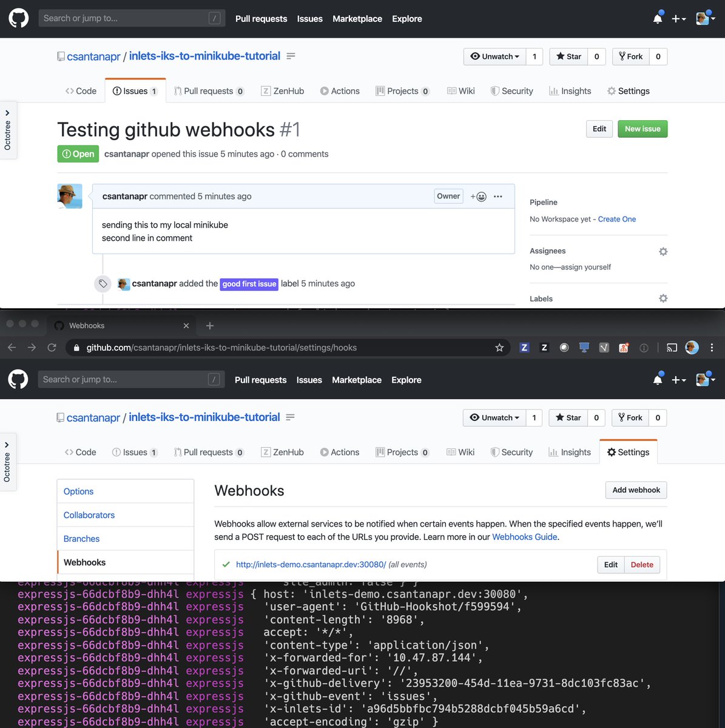Screen dimensions: 725x728
Task: Open a new browser tab
Action: (x=210, y=326)
